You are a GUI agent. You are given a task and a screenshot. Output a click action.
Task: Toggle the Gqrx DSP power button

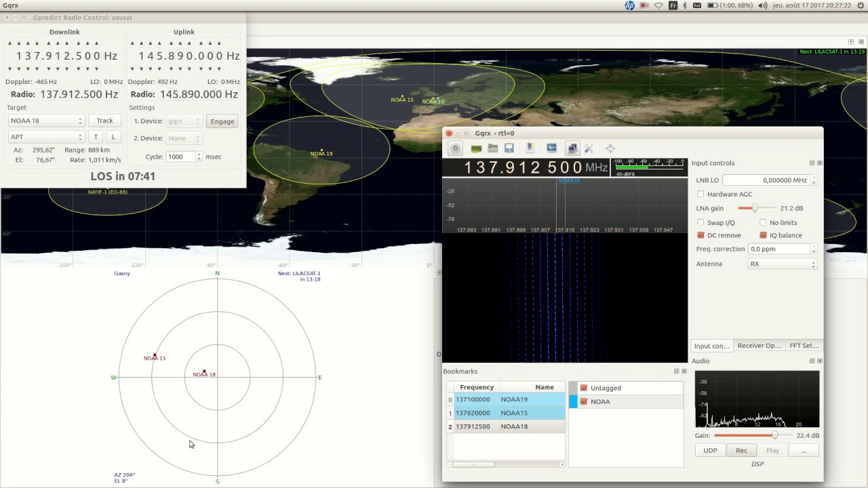tap(456, 148)
